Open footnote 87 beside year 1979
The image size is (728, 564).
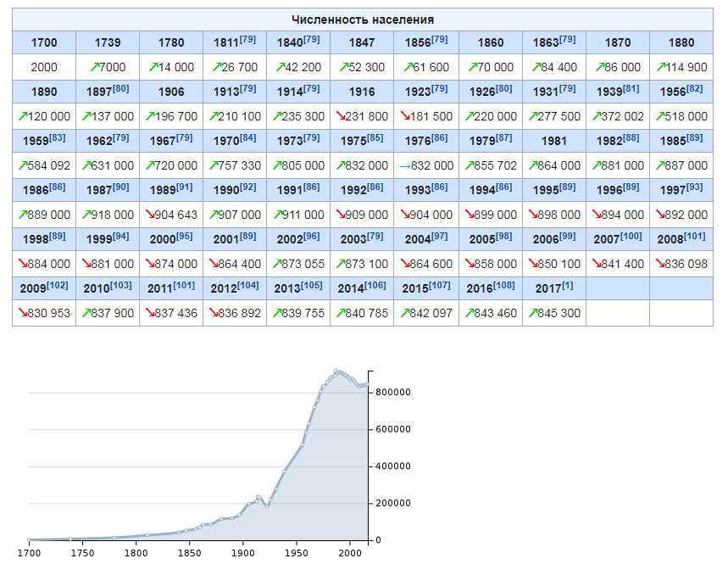(x=503, y=137)
